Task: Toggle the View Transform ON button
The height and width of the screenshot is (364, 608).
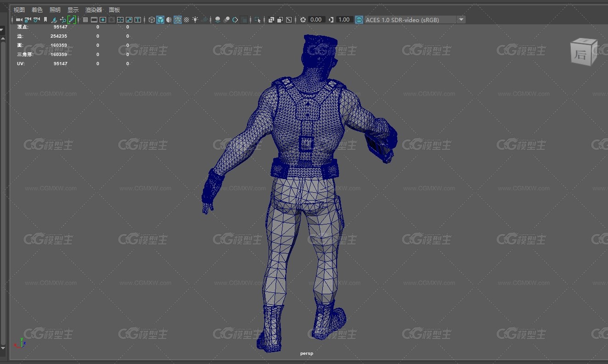Action: 359,20
